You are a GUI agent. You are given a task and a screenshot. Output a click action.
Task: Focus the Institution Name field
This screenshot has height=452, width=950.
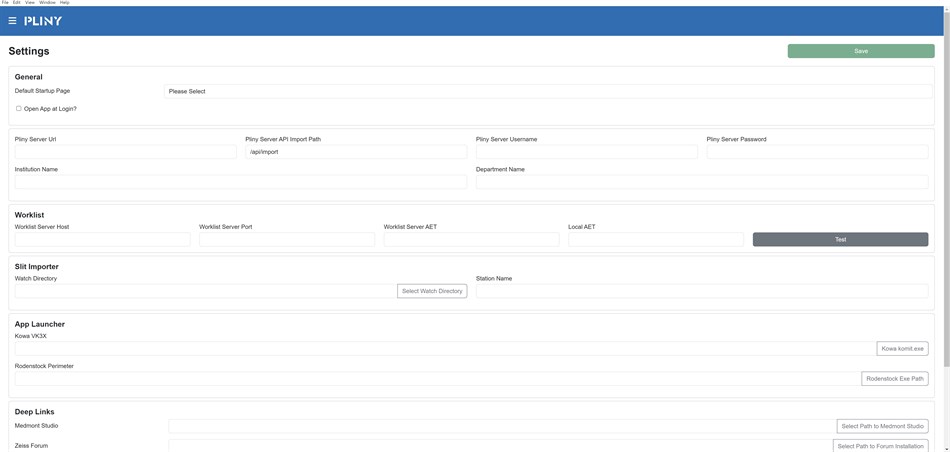pos(241,182)
